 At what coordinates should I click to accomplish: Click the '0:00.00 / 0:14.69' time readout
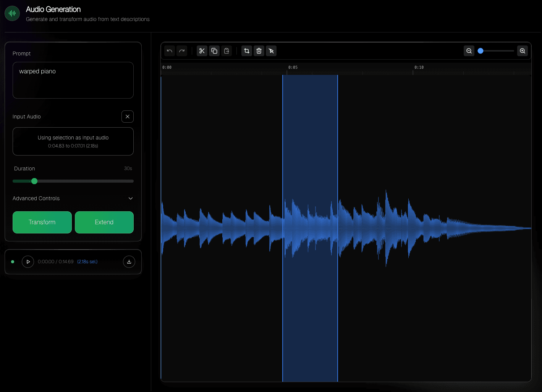coord(55,262)
